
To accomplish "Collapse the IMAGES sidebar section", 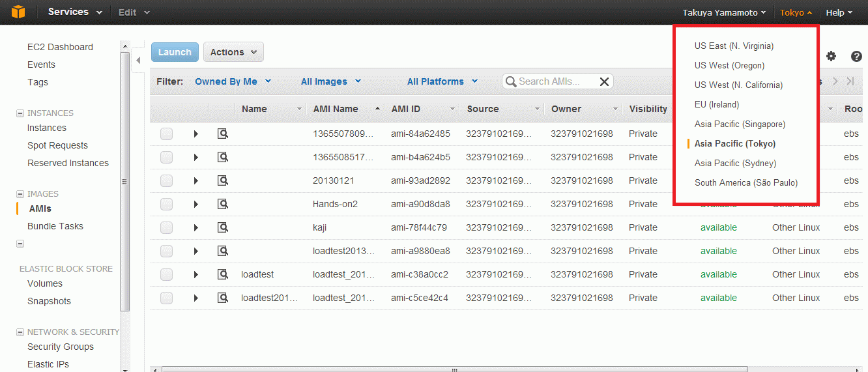I will (20, 194).
